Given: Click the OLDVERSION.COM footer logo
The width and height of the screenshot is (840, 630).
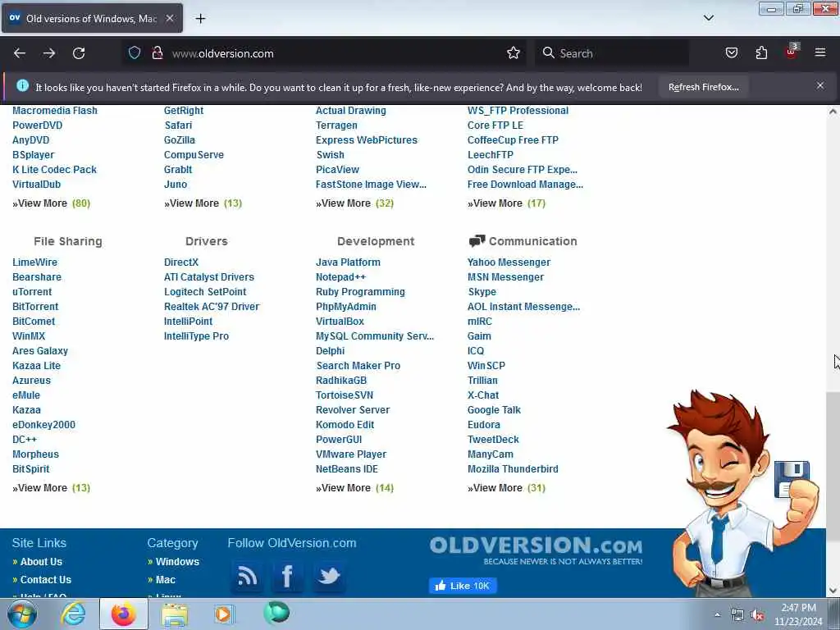Looking at the screenshot, I should point(536,550).
